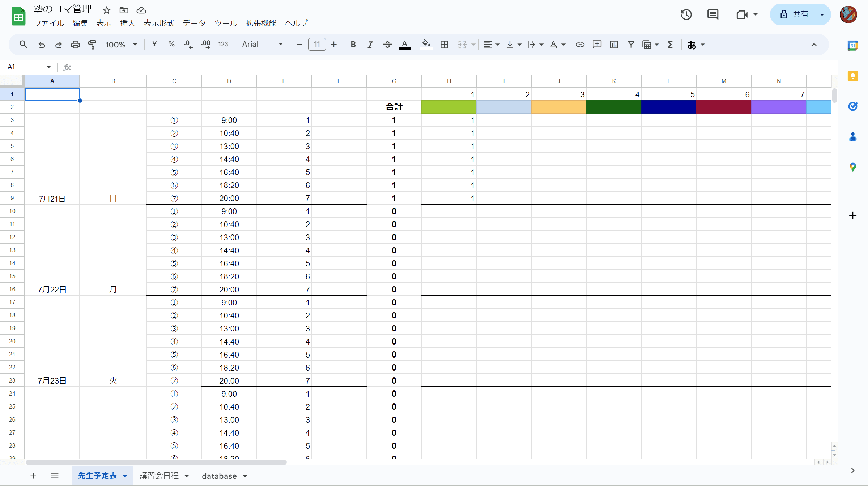Viewport: 868px width, 486px height.
Task: Create a filter on the data
Action: point(631,44)
